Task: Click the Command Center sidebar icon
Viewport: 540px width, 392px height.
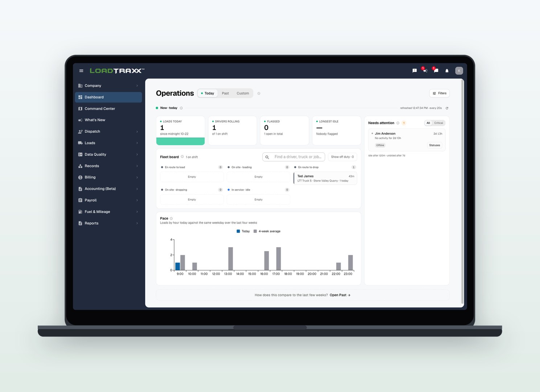Action: click(x=80, y=109)
